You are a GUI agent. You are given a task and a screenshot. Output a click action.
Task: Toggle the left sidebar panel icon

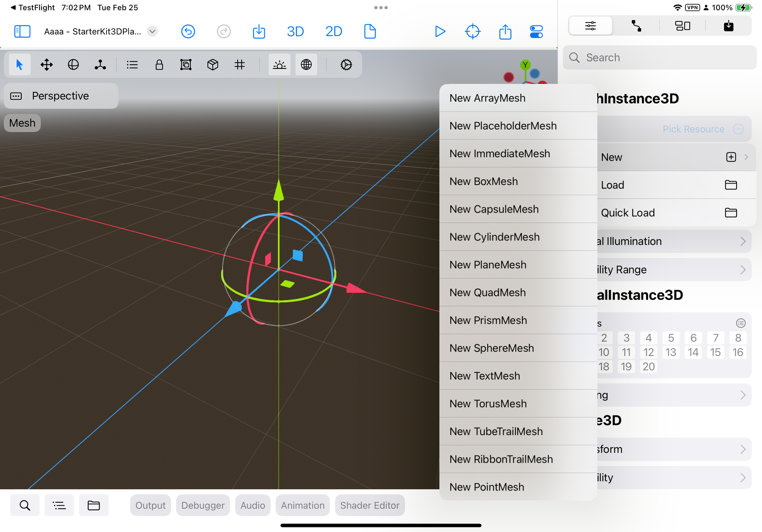(22, 31)
